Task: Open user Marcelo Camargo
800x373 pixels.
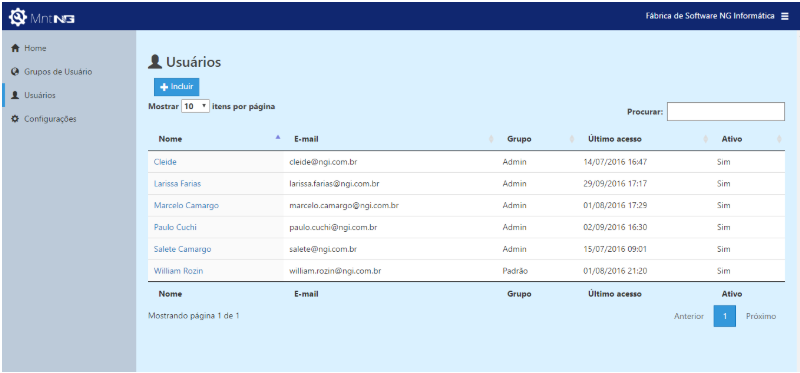Action: tap(186, 205)
